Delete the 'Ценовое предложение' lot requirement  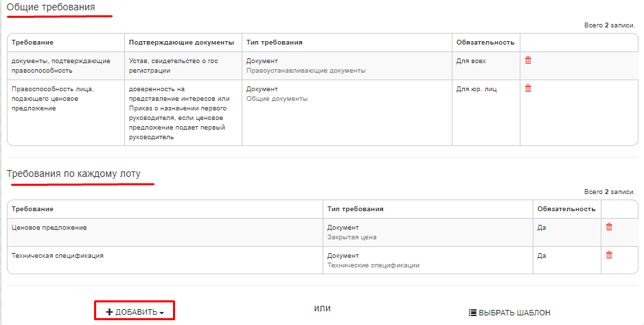coord(609,227)
